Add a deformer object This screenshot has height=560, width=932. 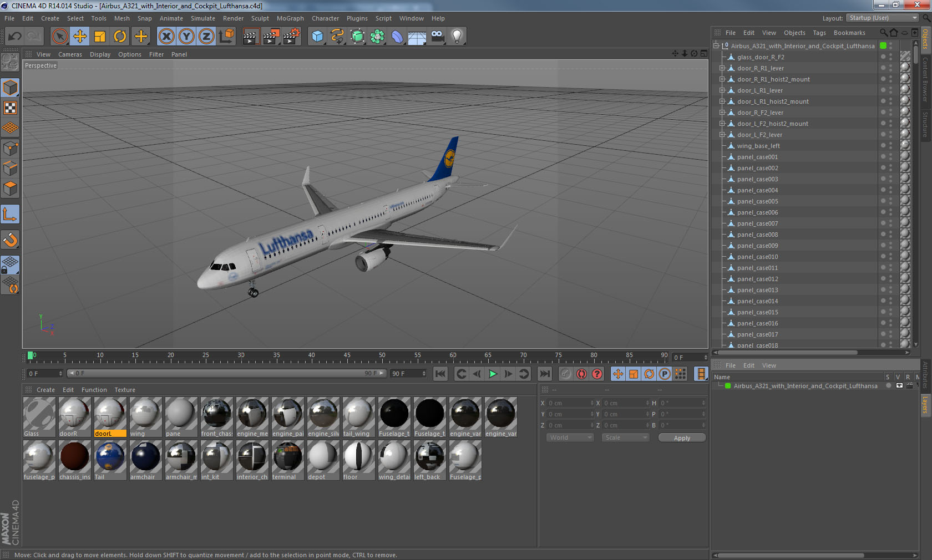coord(397,37)
